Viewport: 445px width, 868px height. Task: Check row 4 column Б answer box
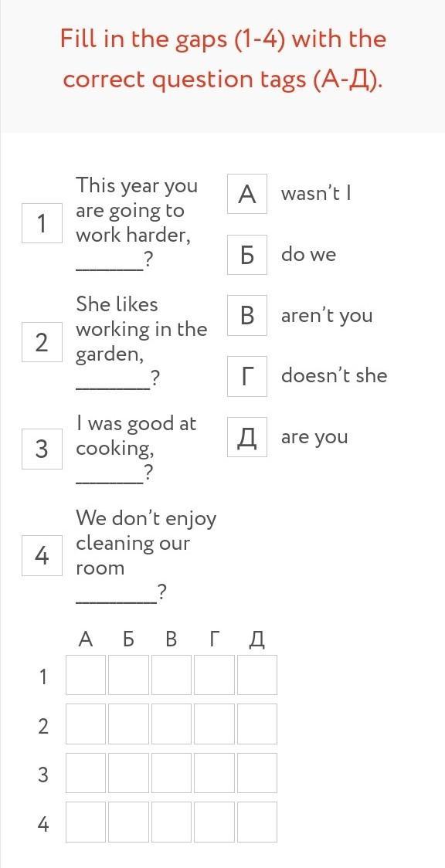point(128,822)
